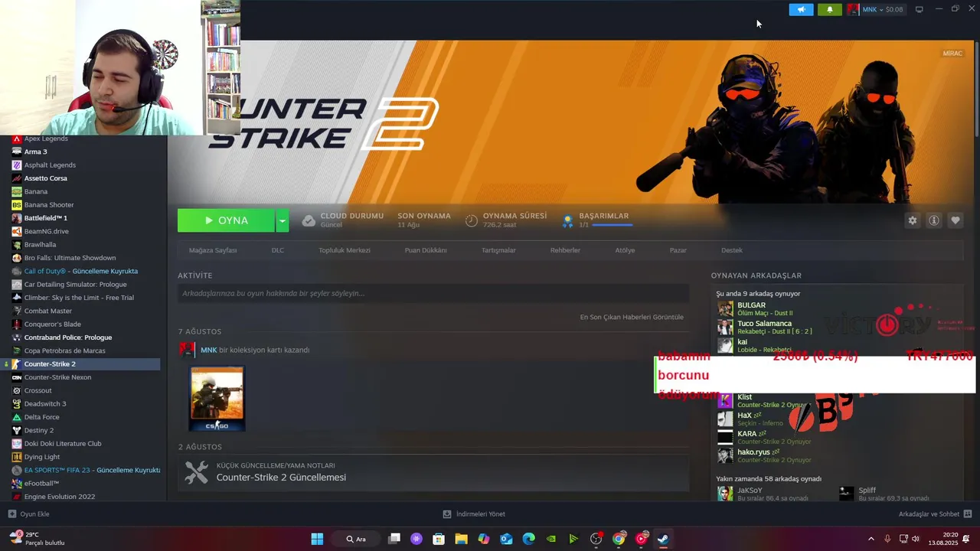Image resolution: width=980 pixels, height=551 pixels.
Task: Open friend BULGAR in playing list
Action: pos(751,305)
